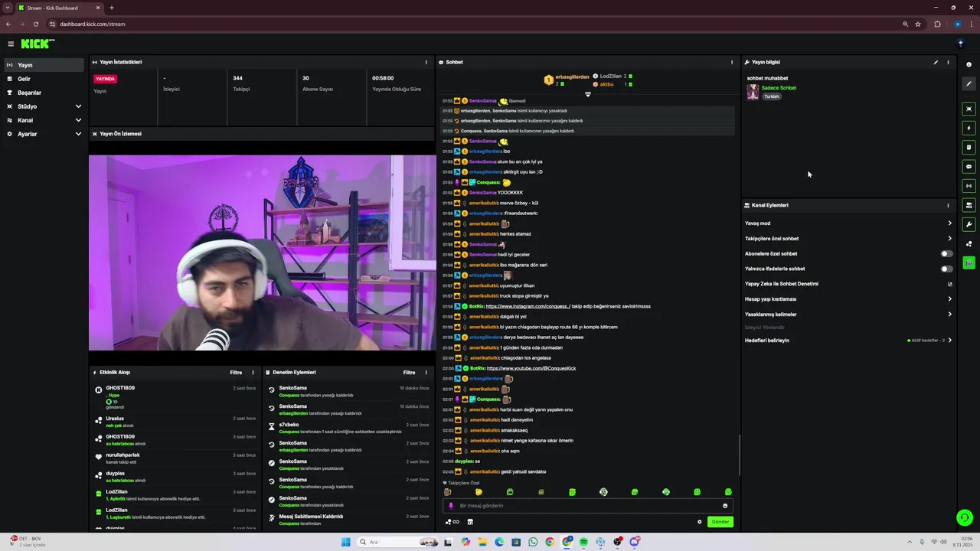Open the YouTube ConquesKick link in chat
This screenshot has height=551, width=980.
531,368
